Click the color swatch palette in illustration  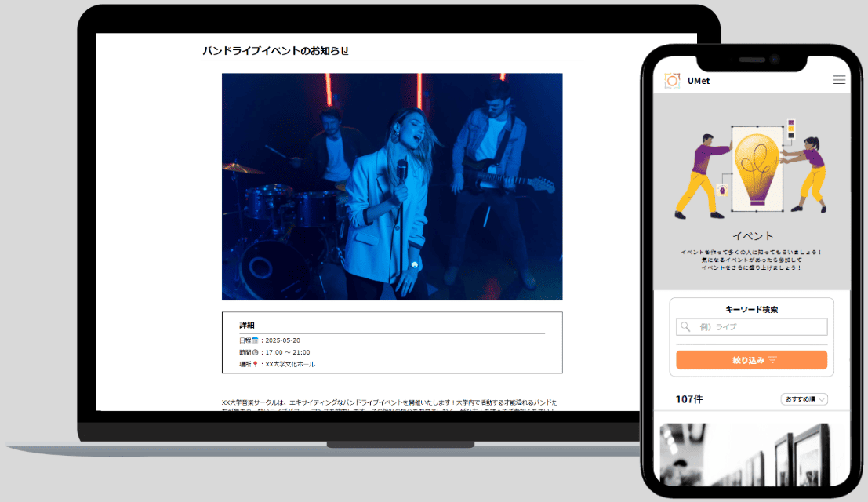coord(790,129)
